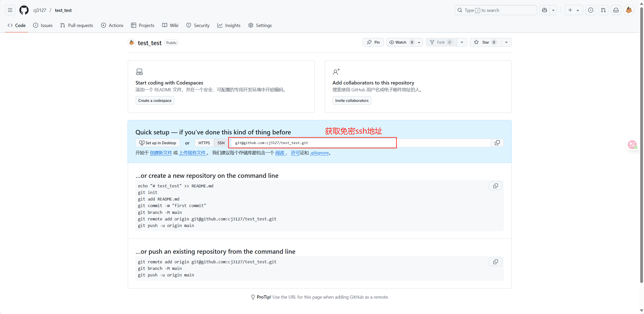644x314 pixels.
Task: Copy the SSH repository URL
Action: point(497,143)
